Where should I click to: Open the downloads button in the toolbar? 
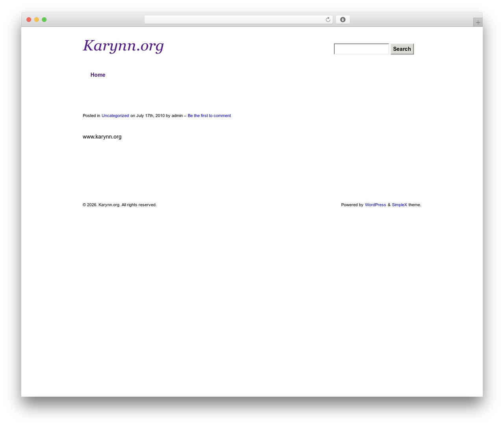tap(343, 20)
